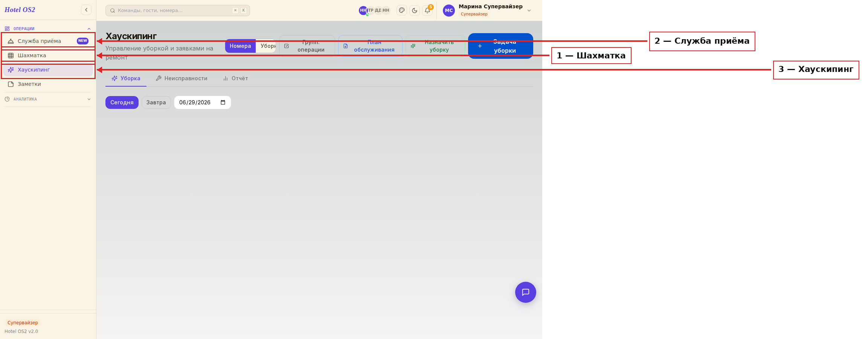Screen dimensions: 868x339
Task: Open notifications bell with badge 5
Action: point(427,11)
